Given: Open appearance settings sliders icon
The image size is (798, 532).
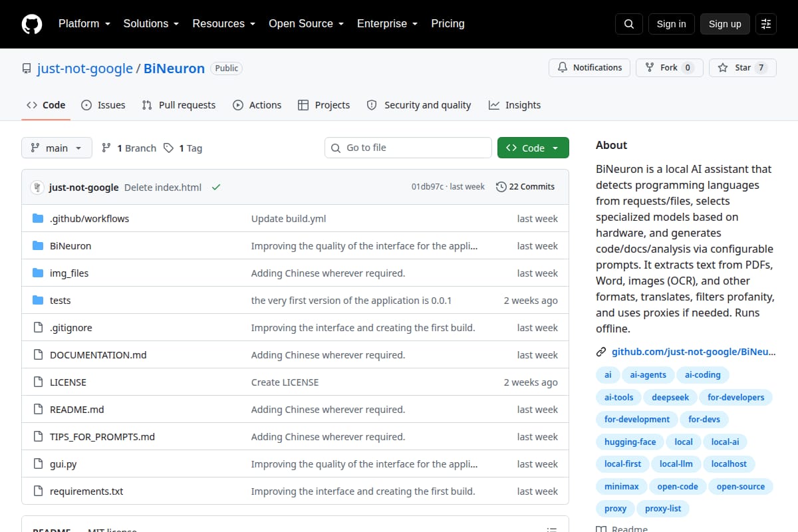Looking at the screenshot, I should pyautogui.click(x=766, y=24).
